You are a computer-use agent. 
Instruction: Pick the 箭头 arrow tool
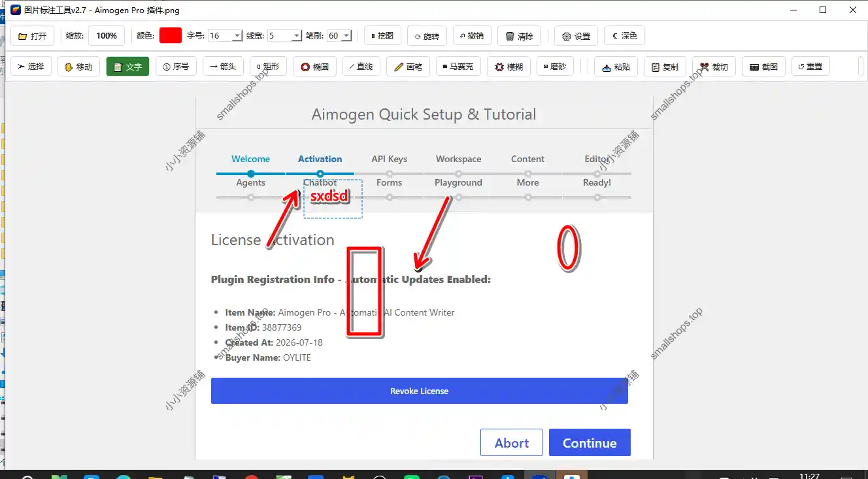tap(224, 67)
